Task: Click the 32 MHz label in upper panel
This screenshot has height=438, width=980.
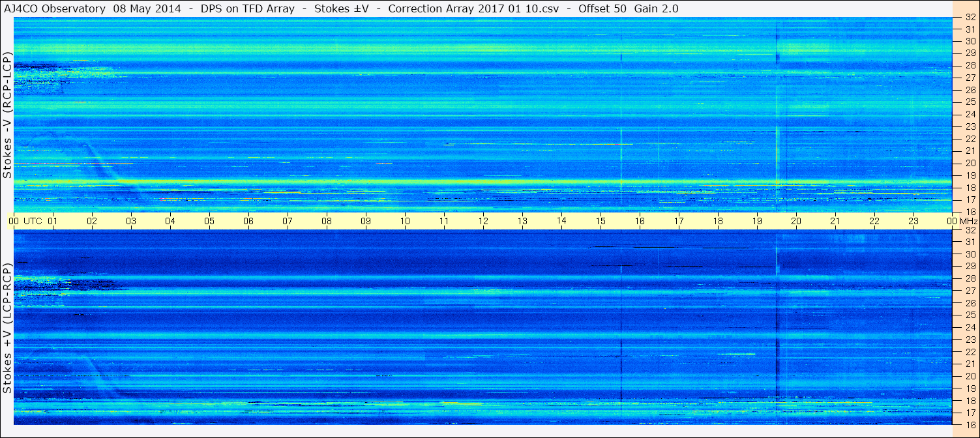Action: tap(970, 18)
